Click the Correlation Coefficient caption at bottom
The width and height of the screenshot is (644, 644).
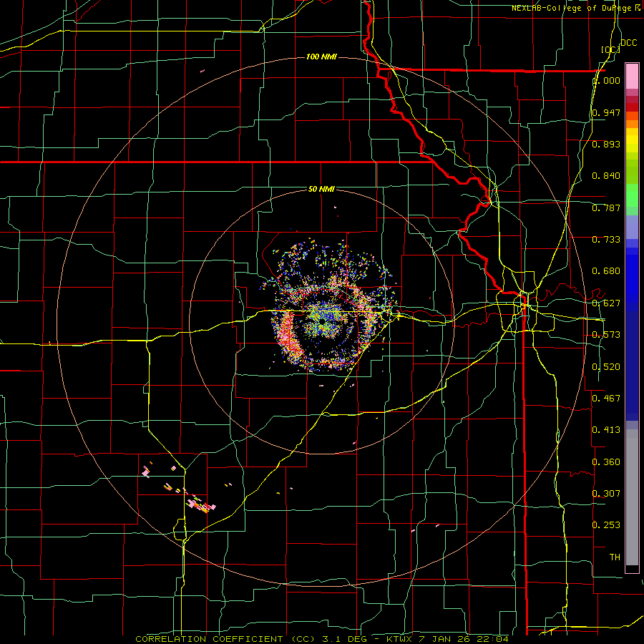coord(322,639)
